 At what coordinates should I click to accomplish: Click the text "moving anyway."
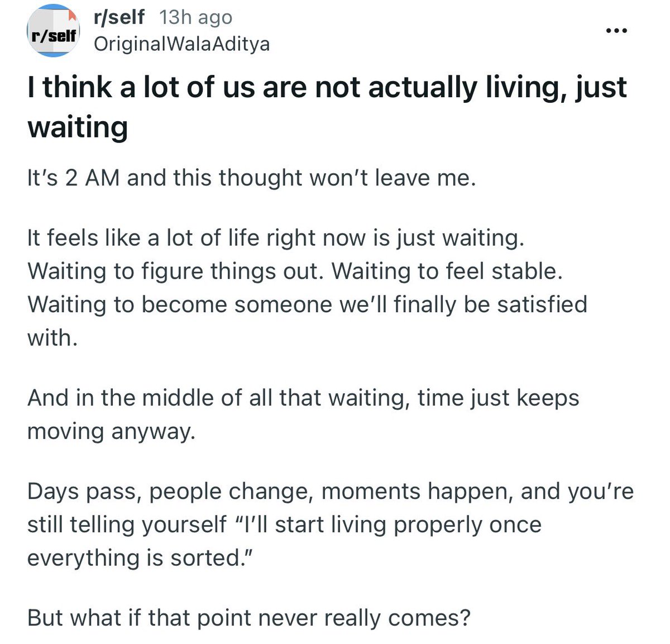[x=111, y=431]
